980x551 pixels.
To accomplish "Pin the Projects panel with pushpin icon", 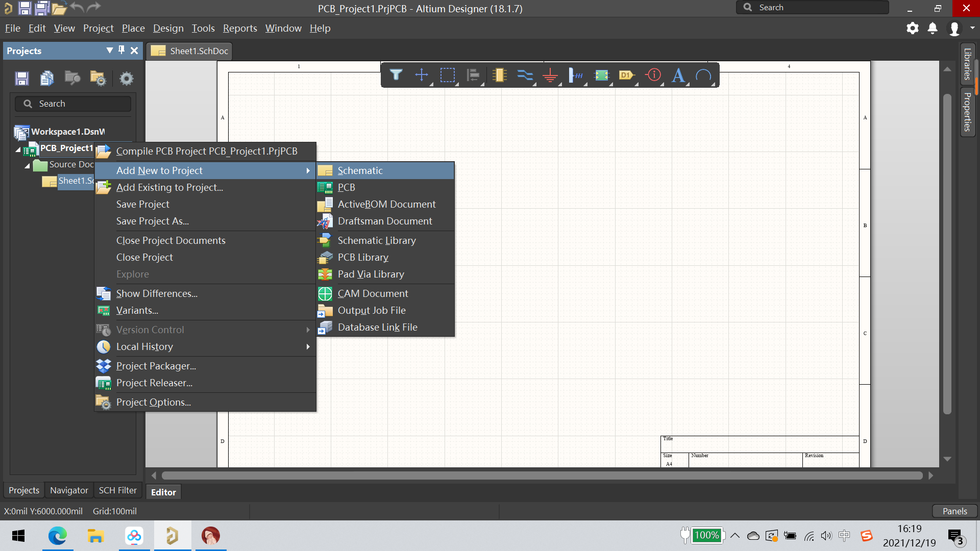I will [x=121, y=50].
